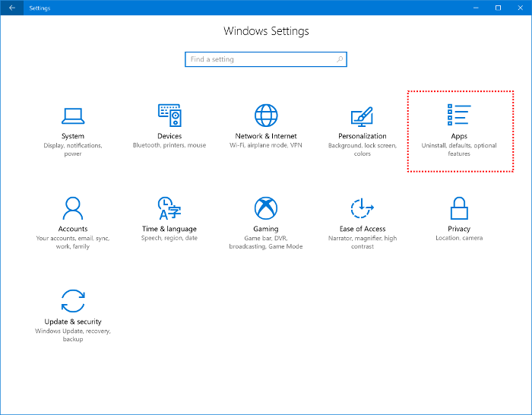Click 'Location, camera' description
532x415 pixels.
click(x=459, y=238)
